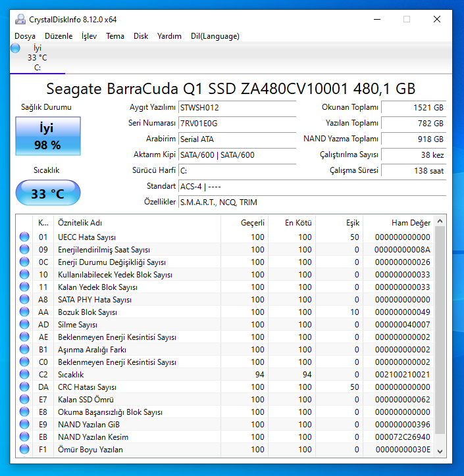Click raw value 000072C26940

402,437
